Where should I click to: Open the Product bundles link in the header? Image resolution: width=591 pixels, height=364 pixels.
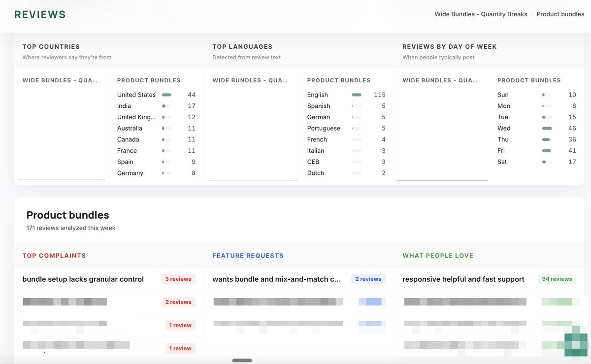(560, 14)
